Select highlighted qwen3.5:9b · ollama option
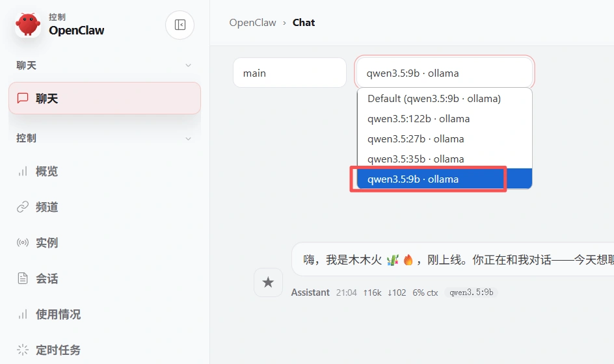The height and width of the screenshot is (364, 614). (444, 179)
